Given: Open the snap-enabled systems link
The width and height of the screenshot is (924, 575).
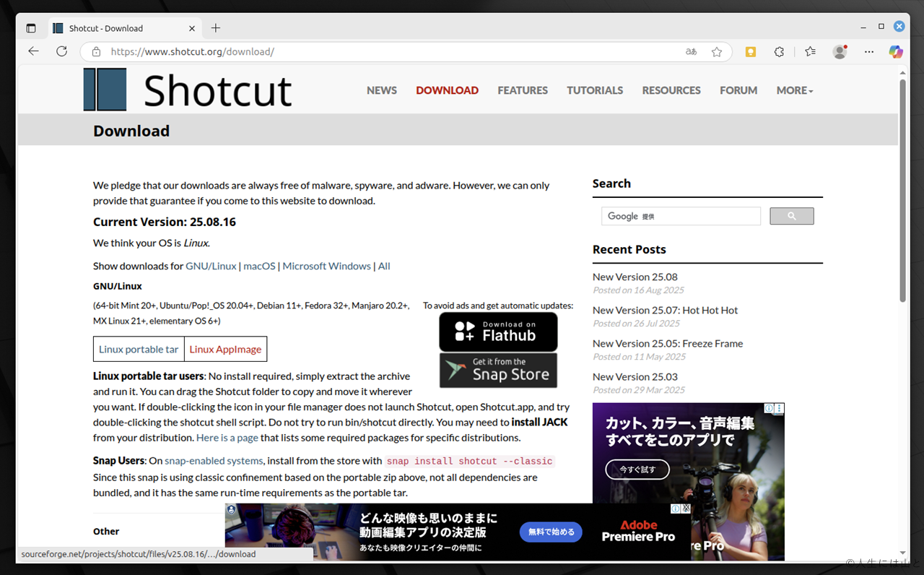Looking at the screenshot, I should click(214, 460).
